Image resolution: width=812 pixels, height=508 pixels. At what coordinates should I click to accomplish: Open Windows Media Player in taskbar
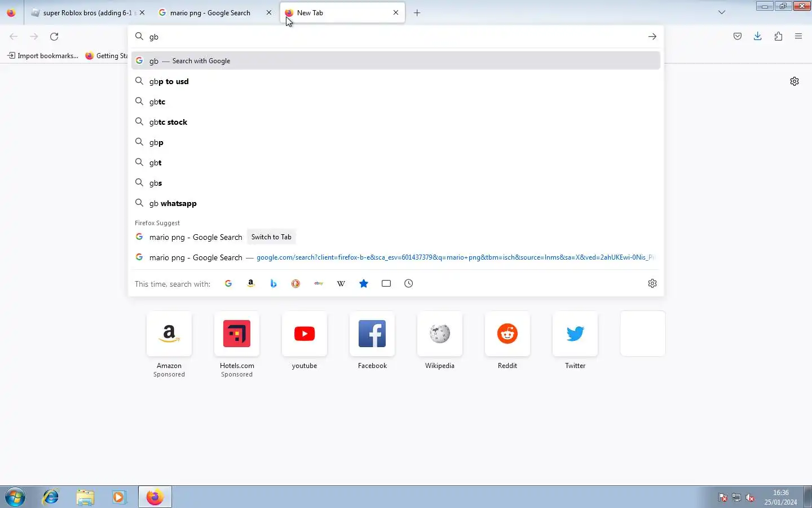pyautogui.click(x=119, y=497)
